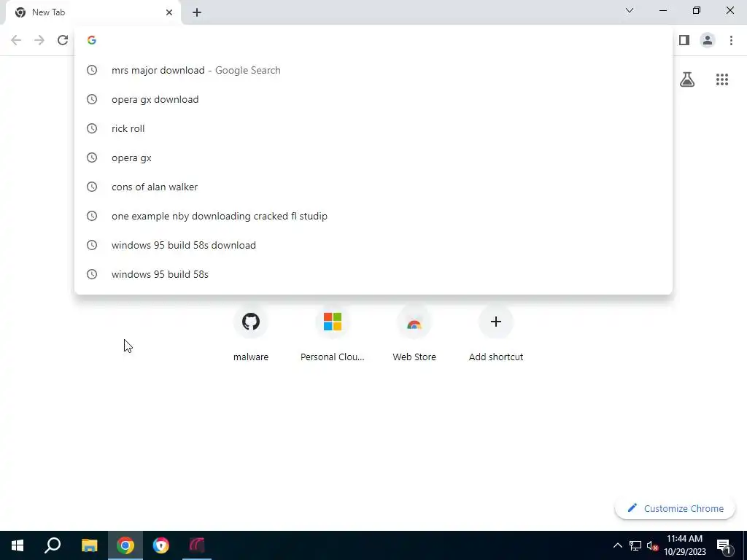
Task: Open the shield app in taskbar
Action: [x=161, y=545]
